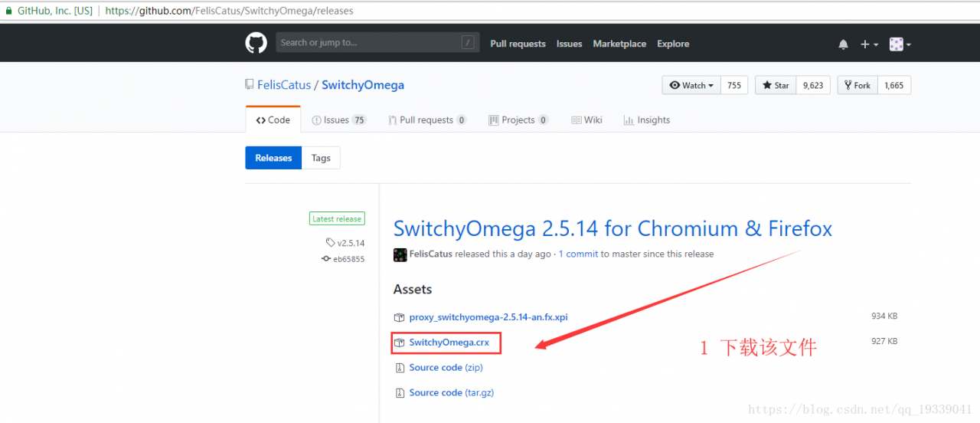980x423 pixels.
Task: Open the notifications bell
Action: [843, 44]
